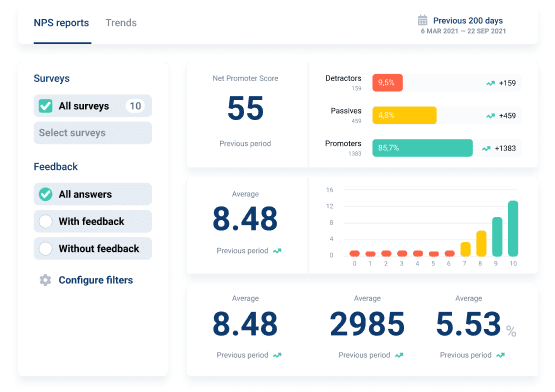
Task: Click the green Promoters 85,7% bar
Action: pos(422,148)
